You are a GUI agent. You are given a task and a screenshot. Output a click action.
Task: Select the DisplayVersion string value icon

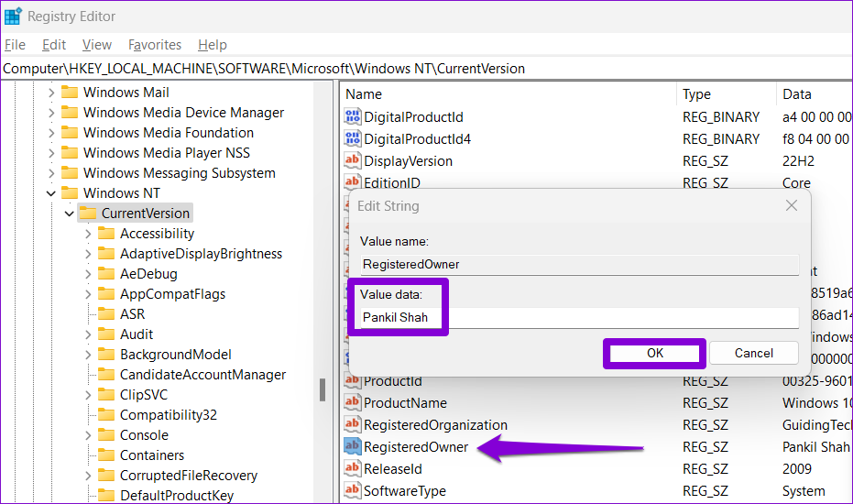(353, 161)
